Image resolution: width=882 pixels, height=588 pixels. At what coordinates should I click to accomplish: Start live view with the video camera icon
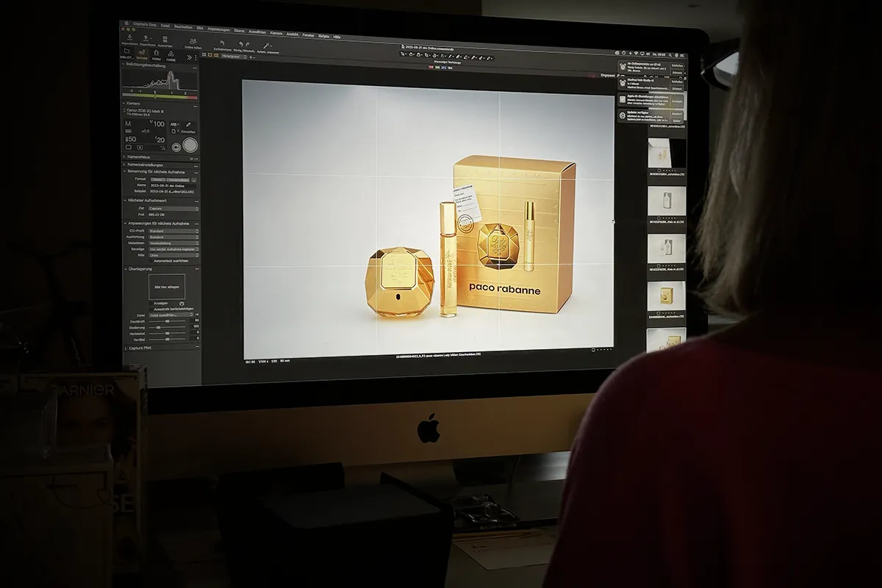[176, 147]
